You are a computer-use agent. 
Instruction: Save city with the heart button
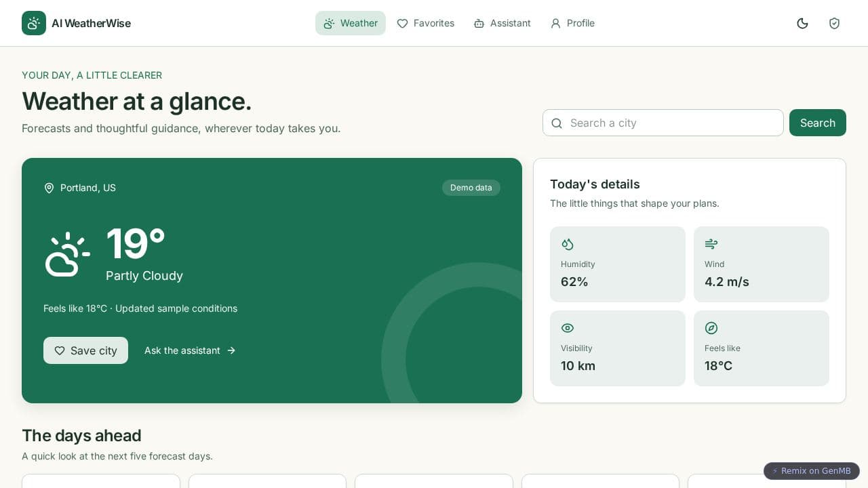(85, 350)
